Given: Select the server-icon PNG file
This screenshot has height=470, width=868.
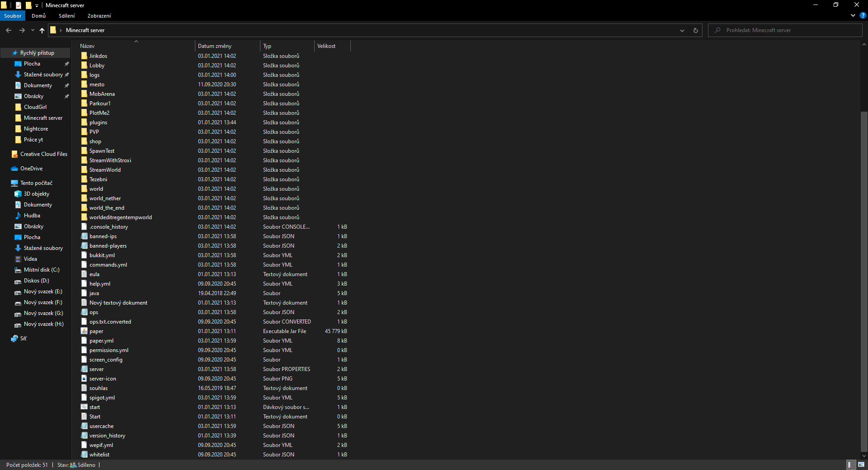Looking at the screenshot, I should (x=103, y=379).
